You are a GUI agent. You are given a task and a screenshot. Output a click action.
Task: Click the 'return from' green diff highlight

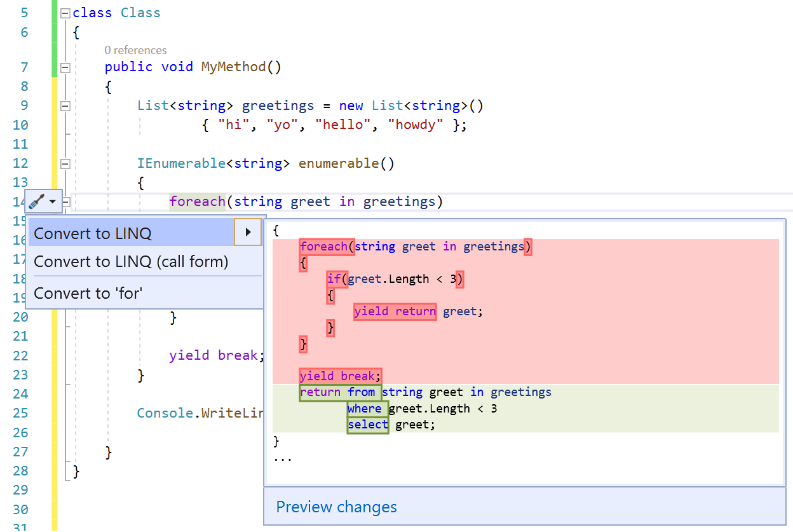tap(339, 392)
